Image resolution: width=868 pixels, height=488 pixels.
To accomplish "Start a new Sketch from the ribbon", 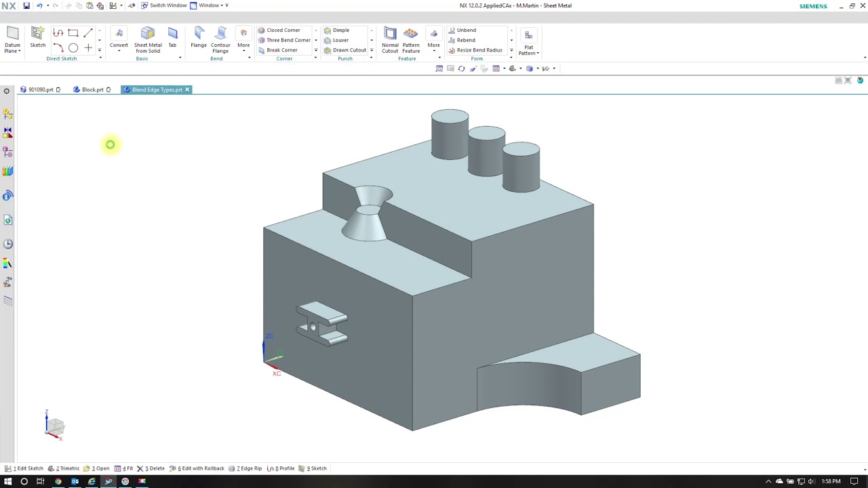I will [x=37, y=37].
